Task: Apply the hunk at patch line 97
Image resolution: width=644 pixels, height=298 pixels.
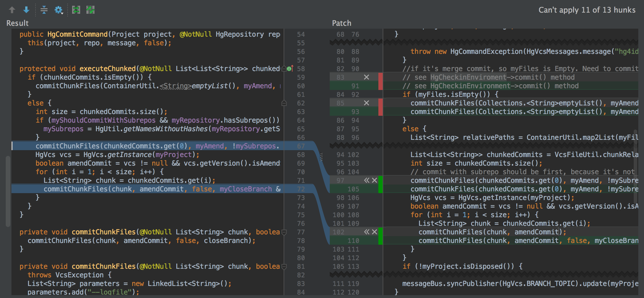Action: tap(367, 180)
